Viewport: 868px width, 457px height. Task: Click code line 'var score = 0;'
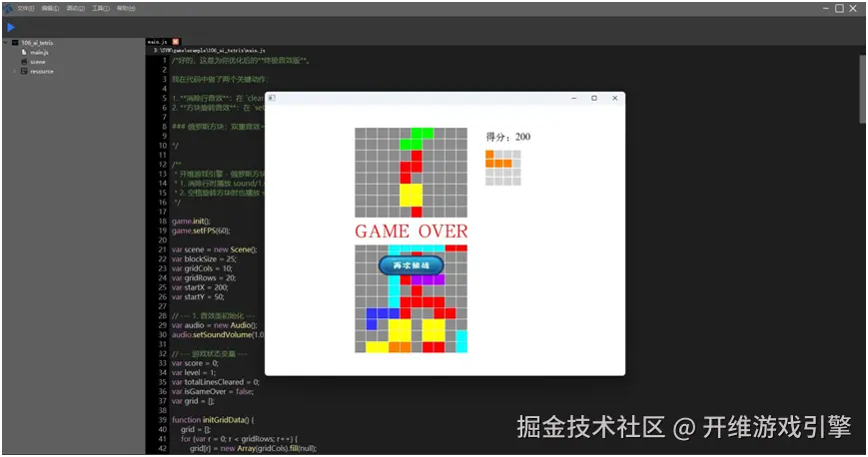click(195, 363)
